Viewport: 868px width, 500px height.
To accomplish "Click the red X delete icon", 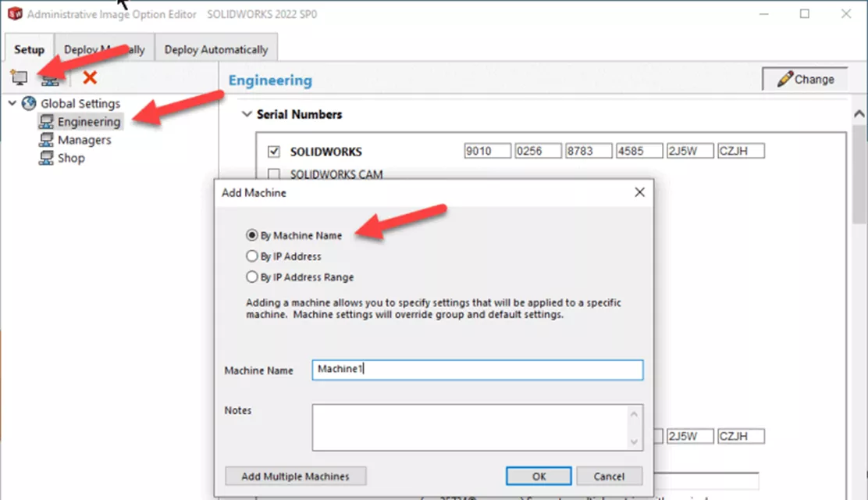I will point(90,77).
